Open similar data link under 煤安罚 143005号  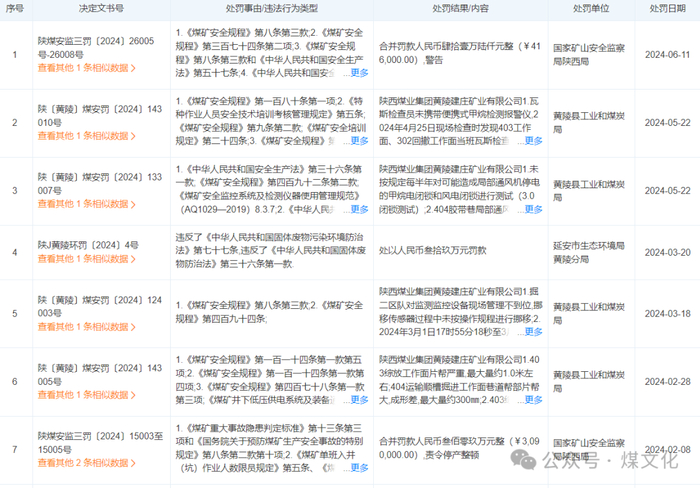tap(87, 395)
